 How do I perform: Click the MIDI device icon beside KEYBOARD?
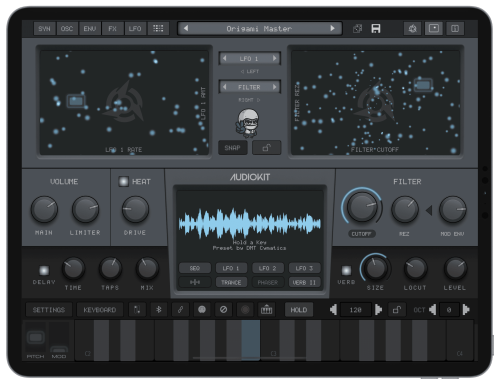pos(137,310)
